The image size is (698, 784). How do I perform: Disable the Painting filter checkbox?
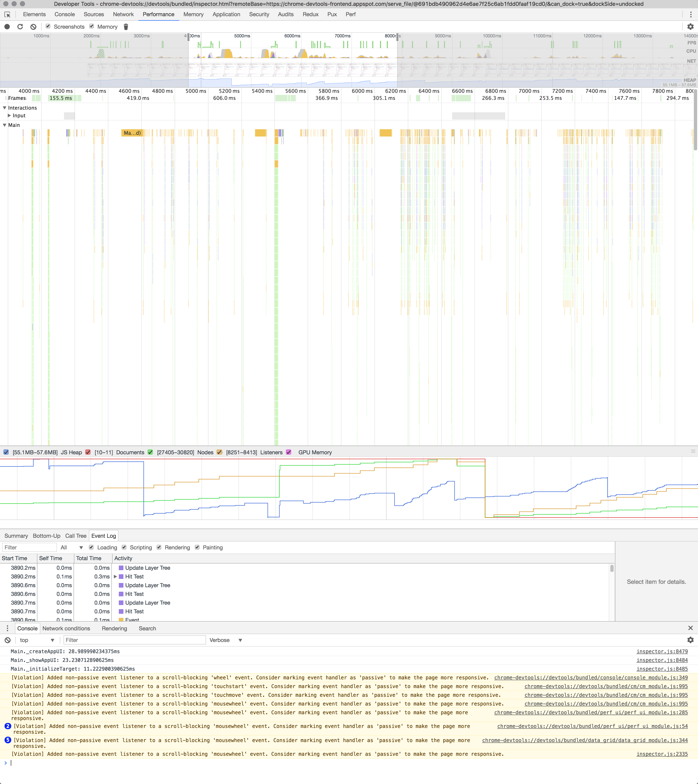coord(197,547)
